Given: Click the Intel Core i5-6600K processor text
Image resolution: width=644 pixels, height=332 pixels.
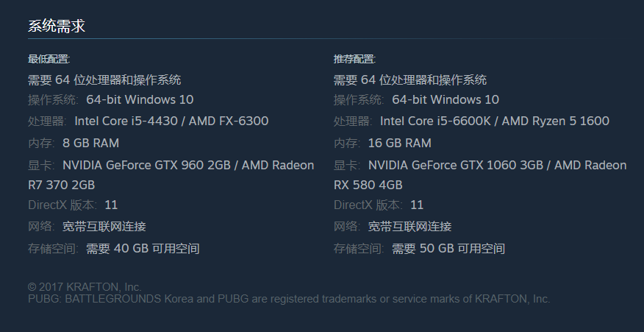Looking at the screenshot, I should coord(495,121).
